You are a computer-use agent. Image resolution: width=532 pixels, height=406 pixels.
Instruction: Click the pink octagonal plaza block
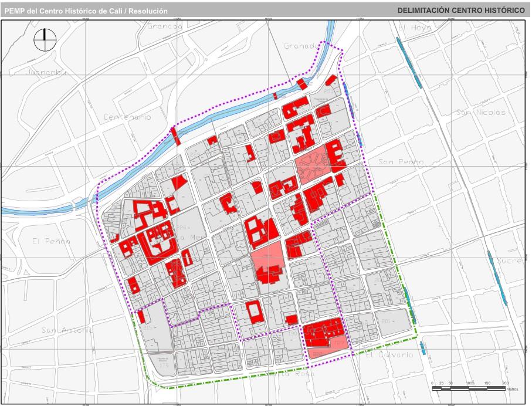click(x=312, y=165)
